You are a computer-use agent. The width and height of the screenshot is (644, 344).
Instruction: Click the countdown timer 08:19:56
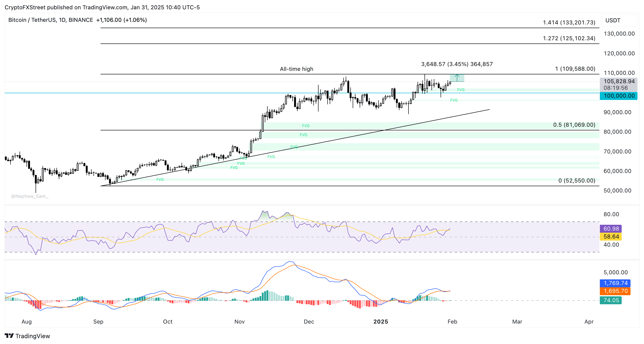click(x=615, y=88)
